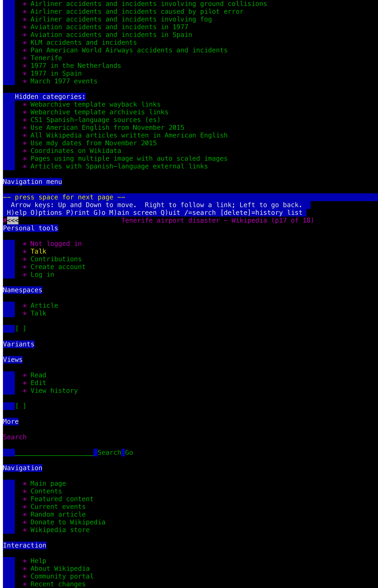
Task: Toggle the checkbox above More heading
Action: (x=21, y=406)
